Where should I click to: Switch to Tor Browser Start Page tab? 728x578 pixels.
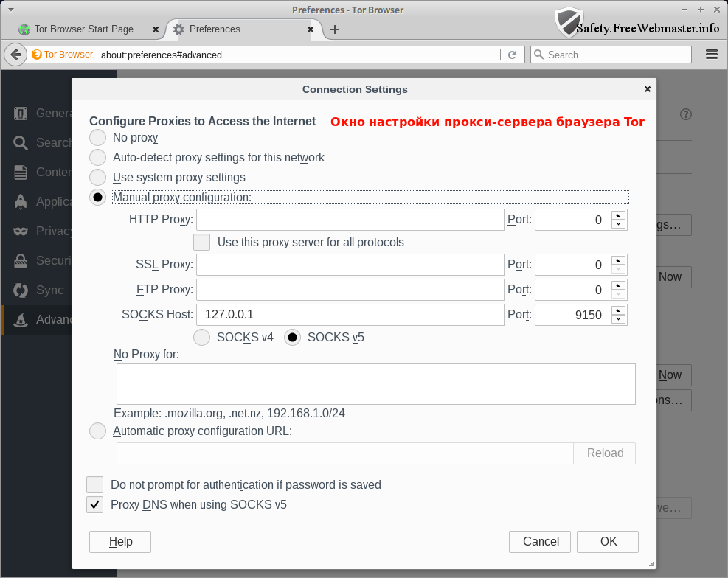83,29
